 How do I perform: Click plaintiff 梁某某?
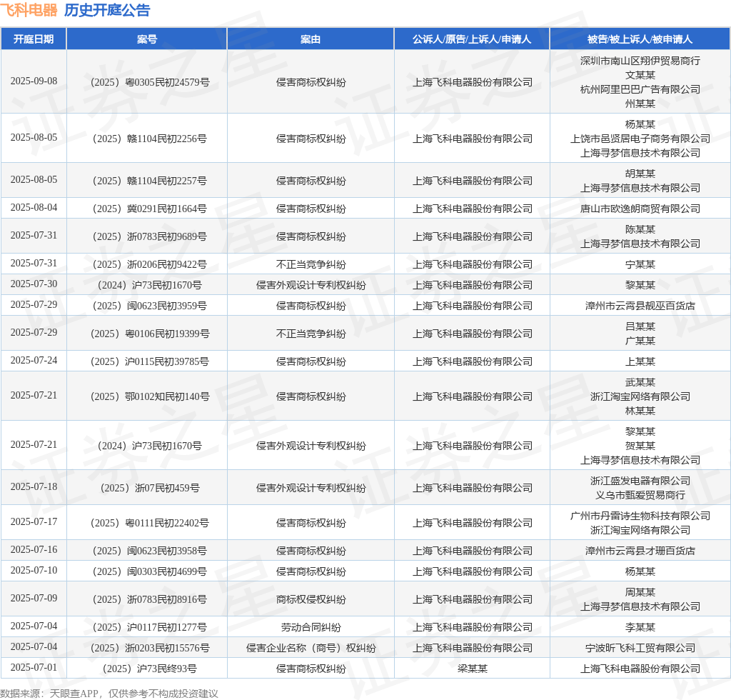(x=472, y=669)
